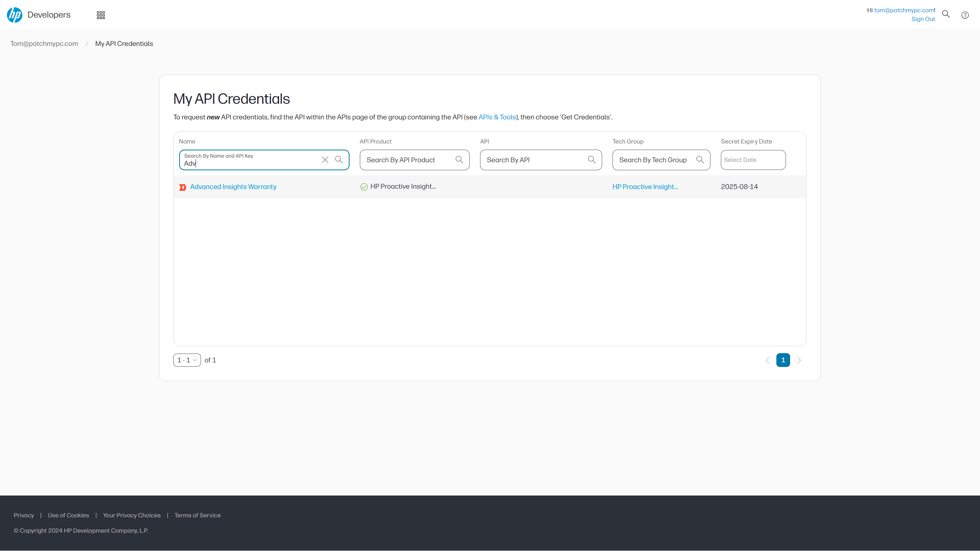Click the green check status icon
Screen dimensions: 980x551
[364, 187]
